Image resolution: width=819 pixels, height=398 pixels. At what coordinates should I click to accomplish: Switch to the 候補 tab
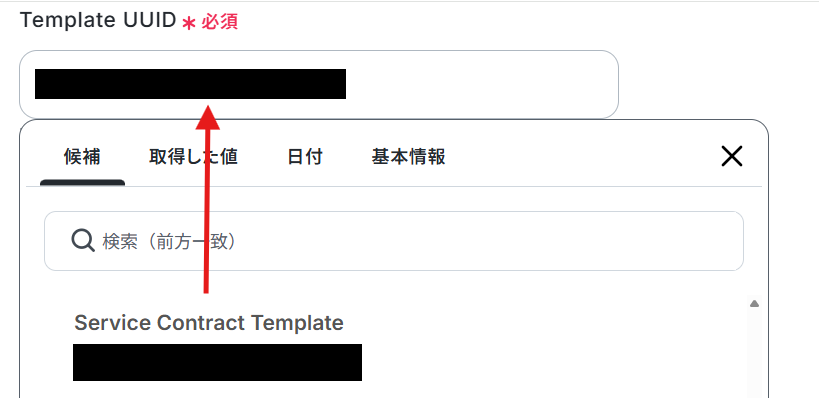point(82,157)
